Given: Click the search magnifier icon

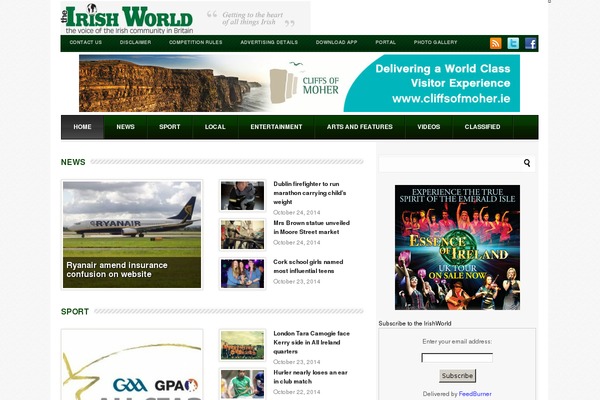Looking at the screenshot, I should pyautogui.click(x=527, y=163).
